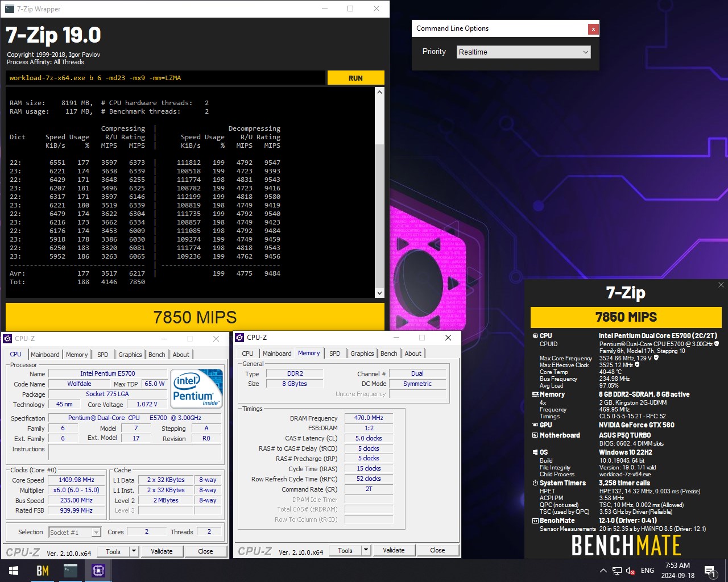Open Graphics tab in right CPU-Z window
Viewport: 728px width, 582px height.
click(362, 353)
